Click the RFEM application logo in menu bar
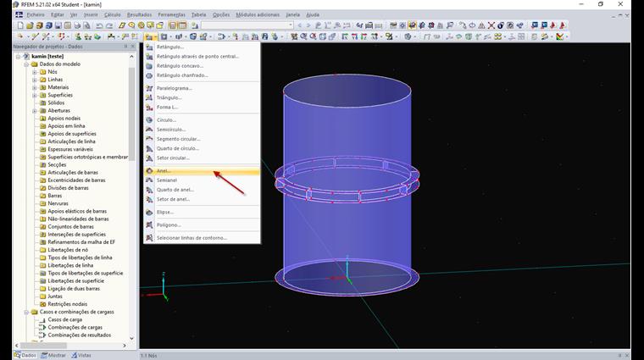 point(19,14)
